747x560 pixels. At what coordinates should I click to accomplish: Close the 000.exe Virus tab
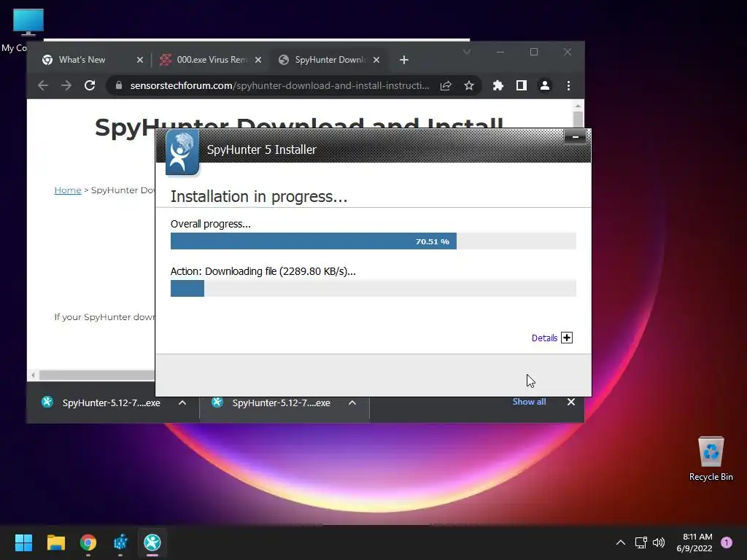pos(258,60)
